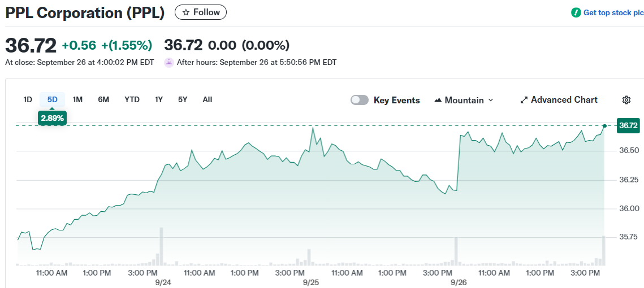Click the +(1.55%) percent change
Viewport: 644px width, 288px height.
pyautogui.click(x=127, y=45)
